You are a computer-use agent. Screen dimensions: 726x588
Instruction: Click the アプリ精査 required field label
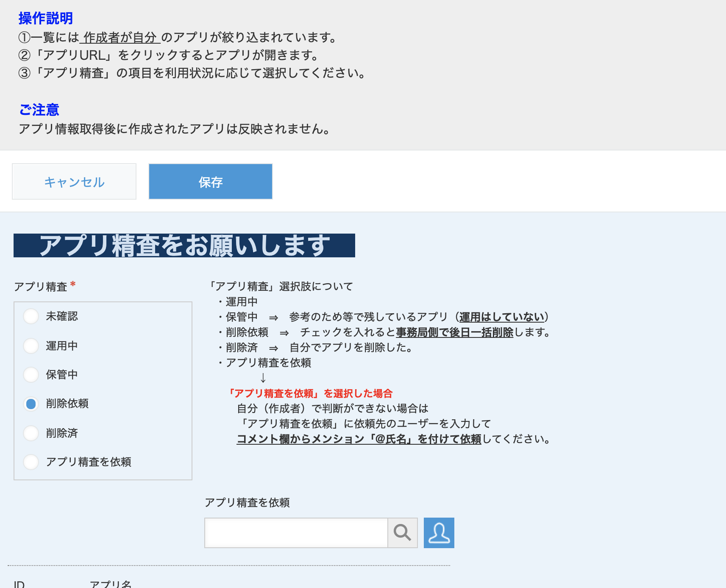click(45, 287)
